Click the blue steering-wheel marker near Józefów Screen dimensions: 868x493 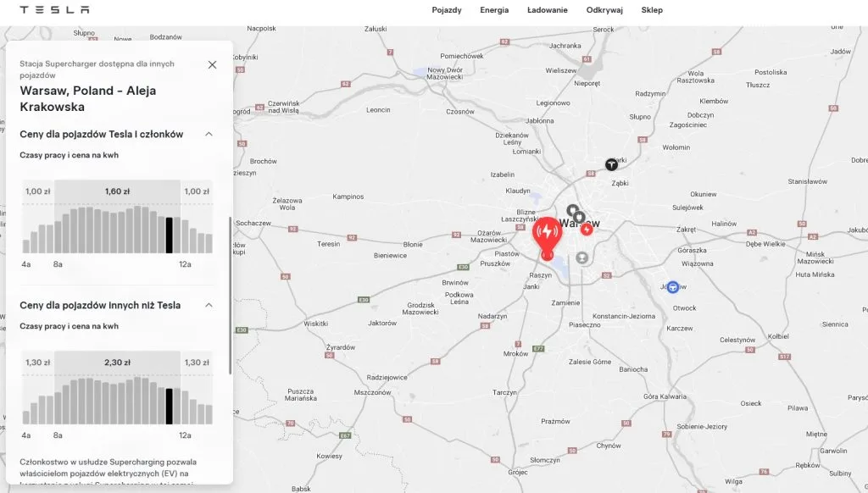(x=673, y=287)
